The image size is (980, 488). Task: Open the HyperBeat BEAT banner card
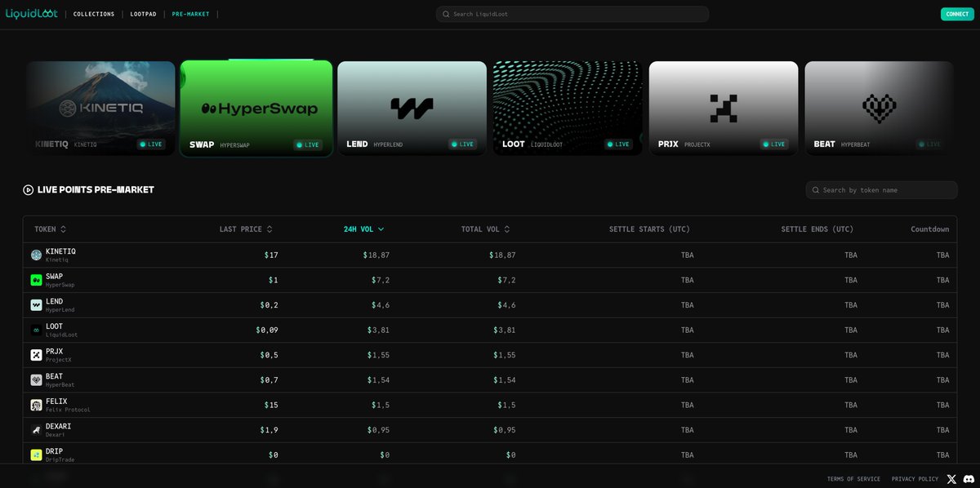click(879, 109)
